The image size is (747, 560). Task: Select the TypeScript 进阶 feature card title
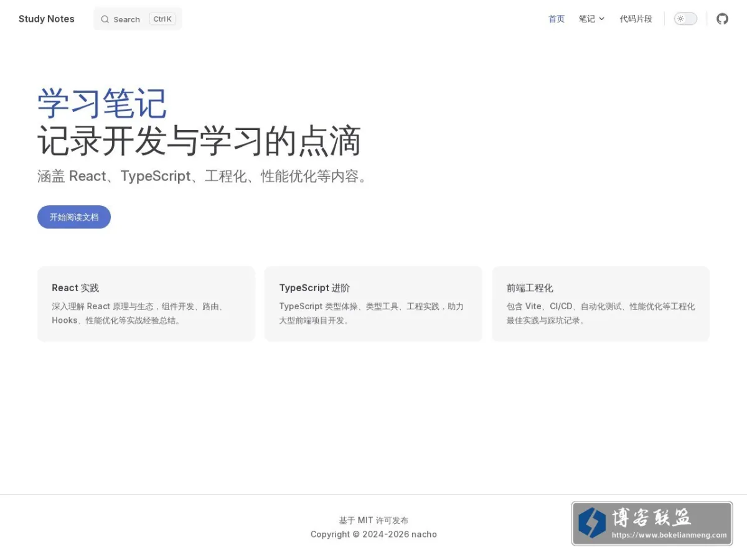coord(314,287)
